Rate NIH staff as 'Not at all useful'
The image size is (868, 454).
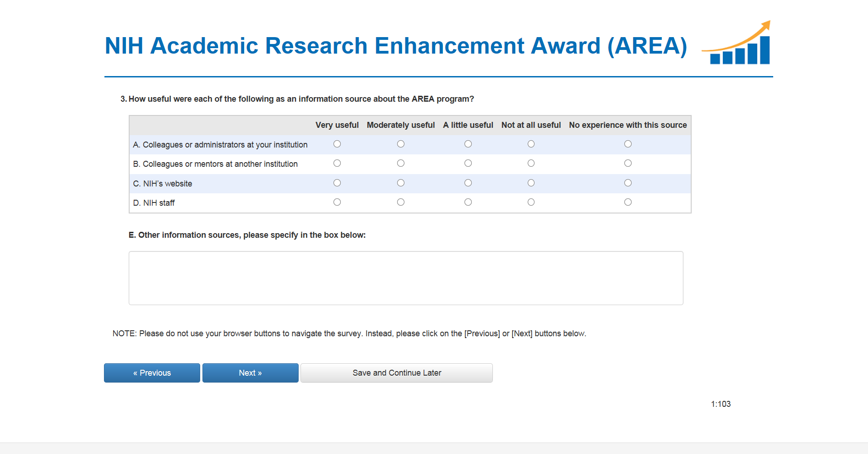coord(531,202)
